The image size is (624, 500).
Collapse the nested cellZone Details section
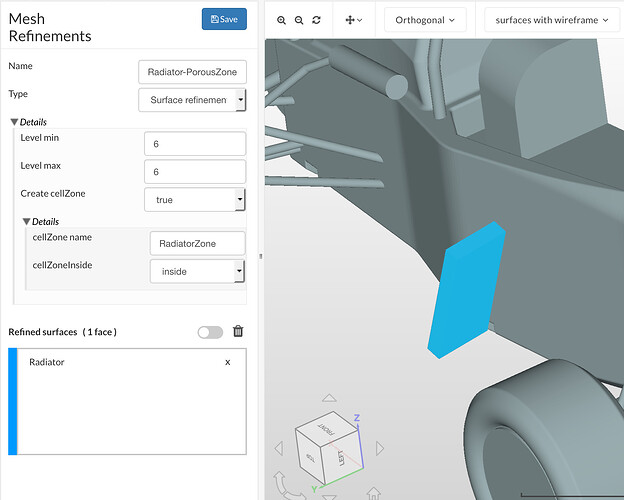pyautogui.click(x=41, y=221)
